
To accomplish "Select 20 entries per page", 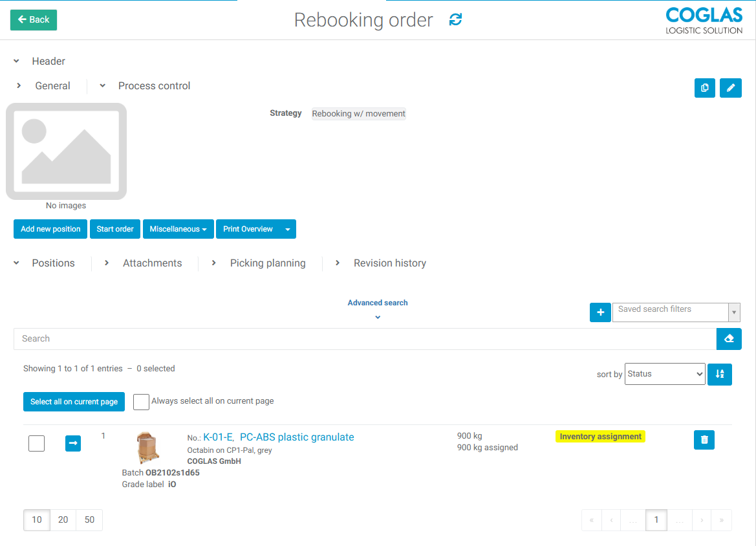I will tap(63, 520).
